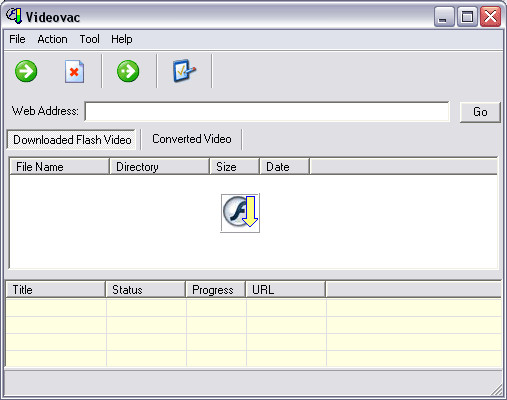Click the green dotted arrow convert icon
The width and height of the screenshot is (507, 400).
(x=128, y=71)
